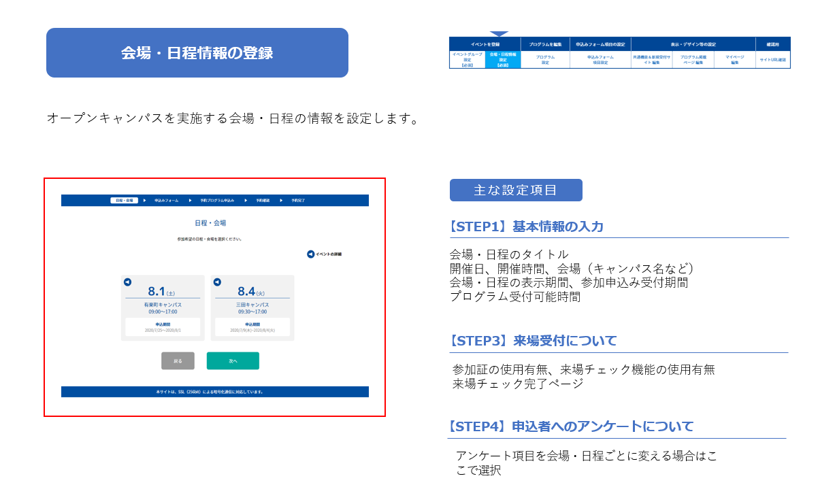Open マイページ編集 nav item
Viewport: 835px width, 504px height.
(x=735, y=60)
